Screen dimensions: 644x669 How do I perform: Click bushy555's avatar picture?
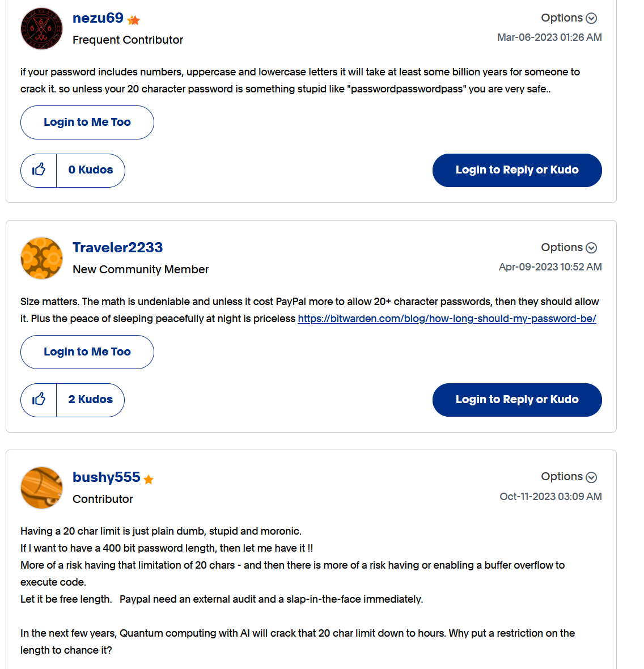[41, 488]
